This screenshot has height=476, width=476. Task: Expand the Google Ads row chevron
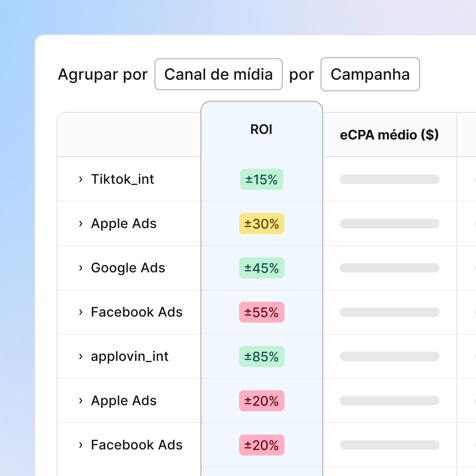click(x=80, y=268)
